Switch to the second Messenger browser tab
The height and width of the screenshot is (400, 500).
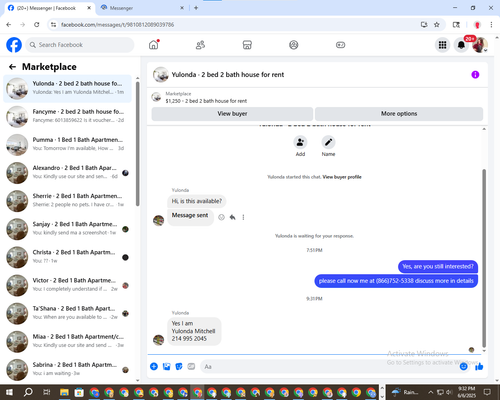tap(143, 8)
